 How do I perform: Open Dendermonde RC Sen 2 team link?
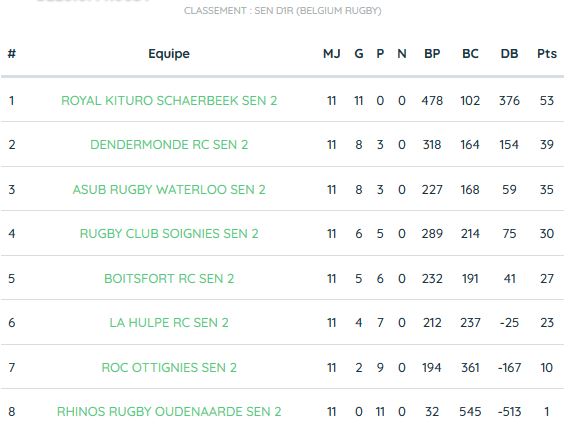click(x=169, y=145)
